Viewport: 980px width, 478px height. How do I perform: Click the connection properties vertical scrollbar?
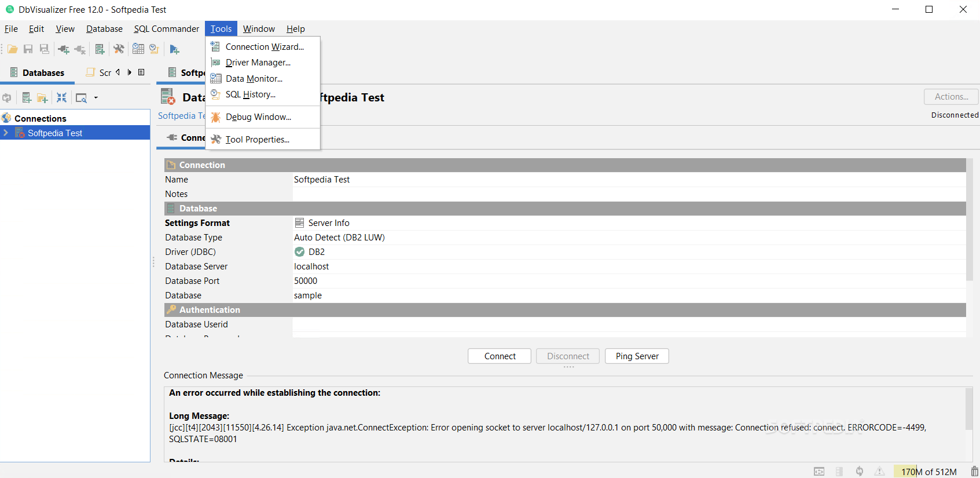(970, 220)
